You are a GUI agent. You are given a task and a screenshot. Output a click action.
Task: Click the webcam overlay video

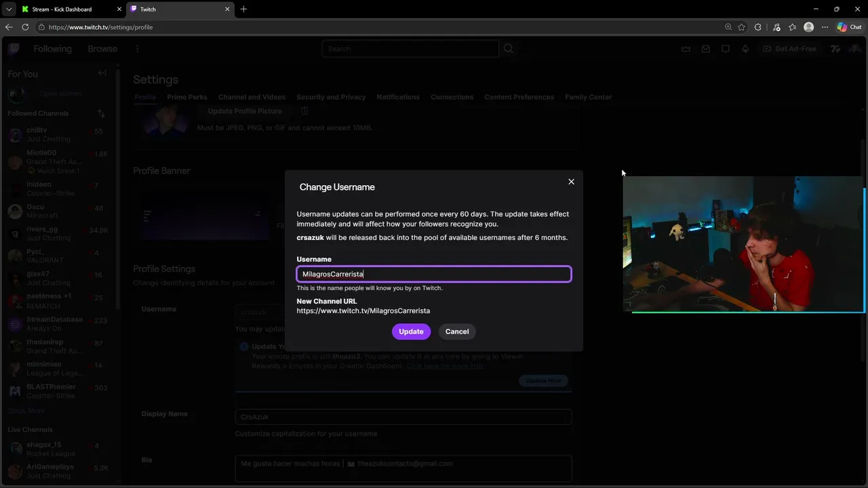pos(743,245)
